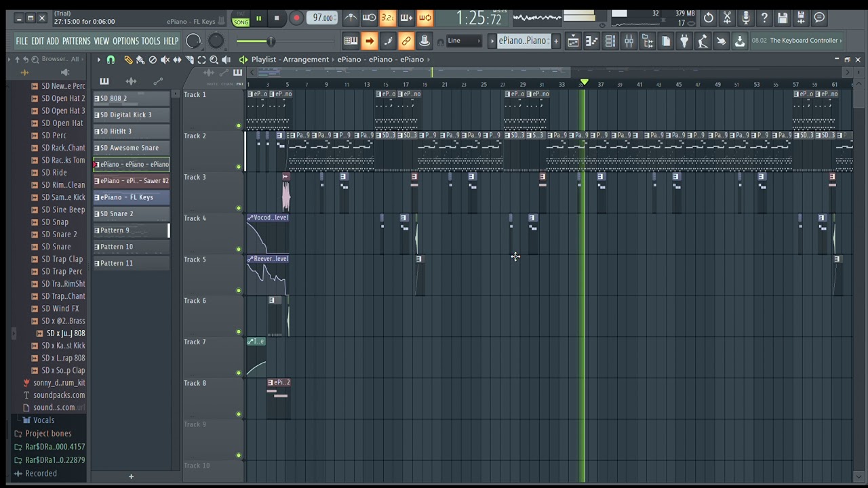Image resolution: width=868 pixels, height=488 pixels.
Task: Open the EDIT menu
Action: coord(37,41)
